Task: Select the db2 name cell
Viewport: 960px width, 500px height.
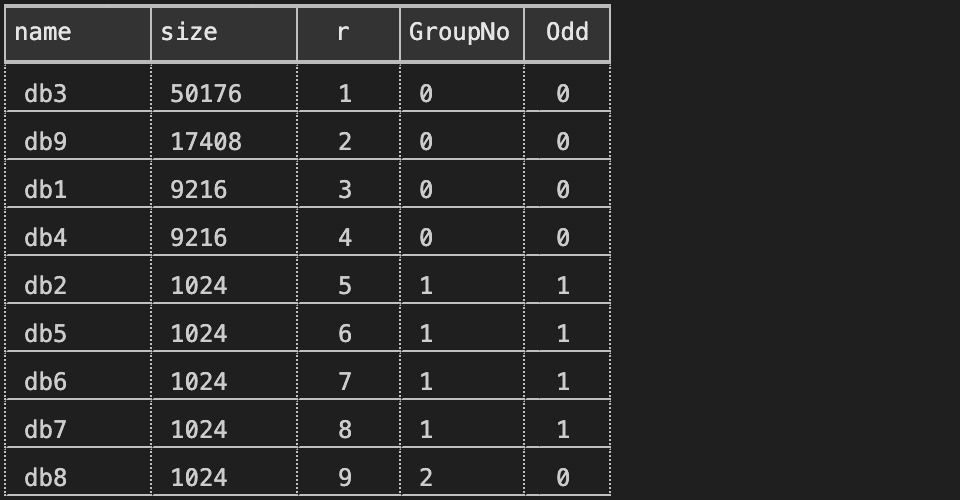Action: click(45, 286)
